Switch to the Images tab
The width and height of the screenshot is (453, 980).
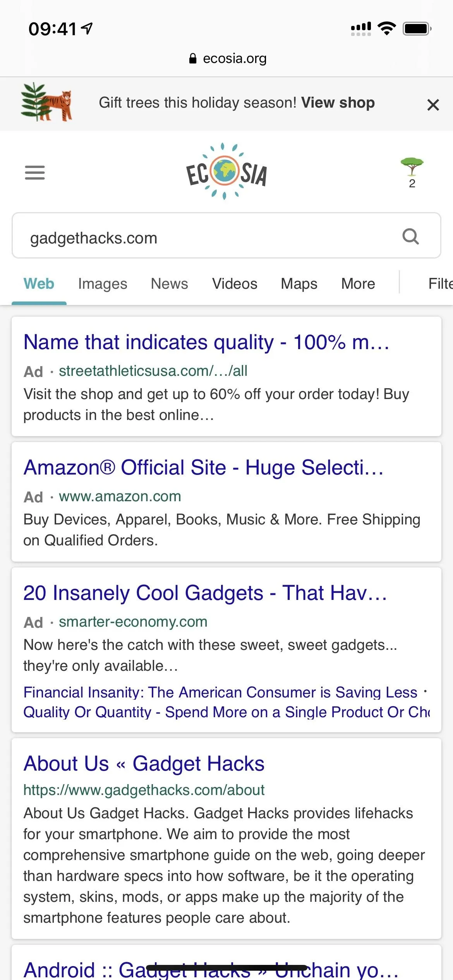click(103, 284)
